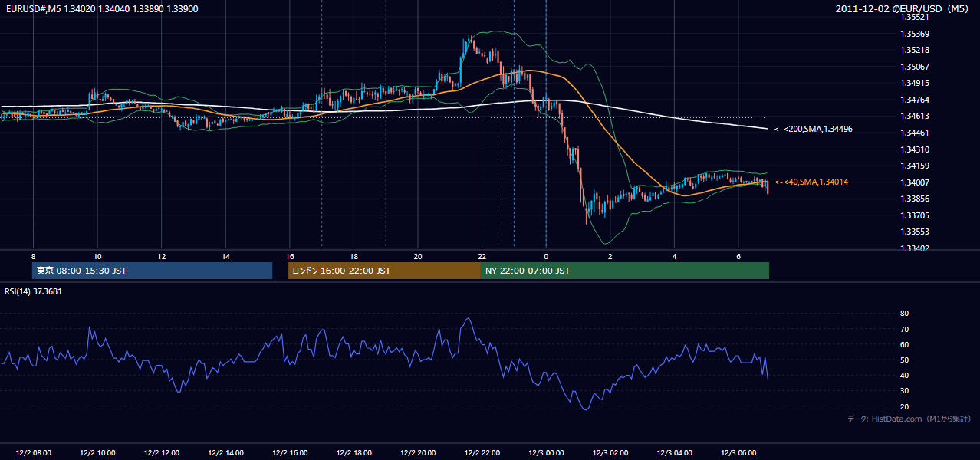Click hour tick 22 under price chart
Screen dimensions: 980x460
click(482, 256)
